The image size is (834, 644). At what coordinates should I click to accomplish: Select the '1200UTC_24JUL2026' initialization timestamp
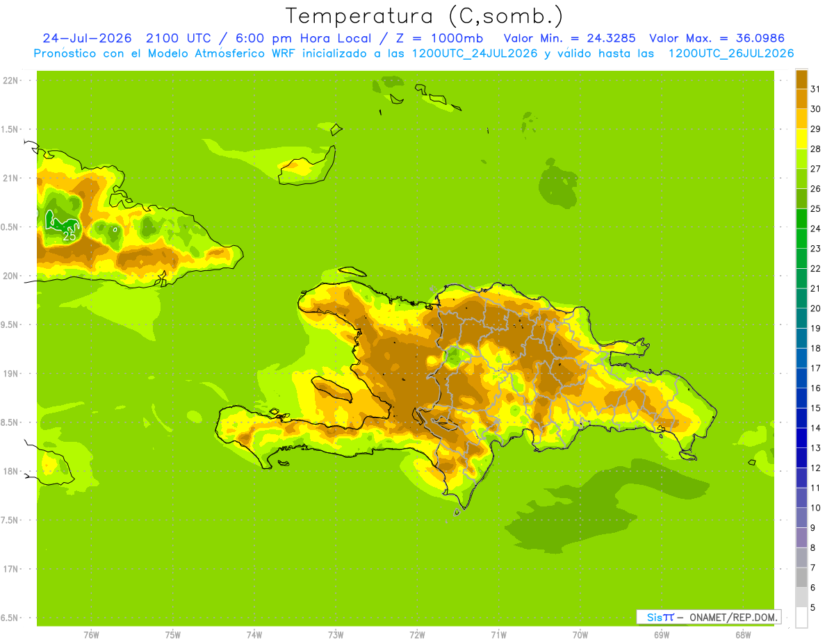click(x=473, y=53)
